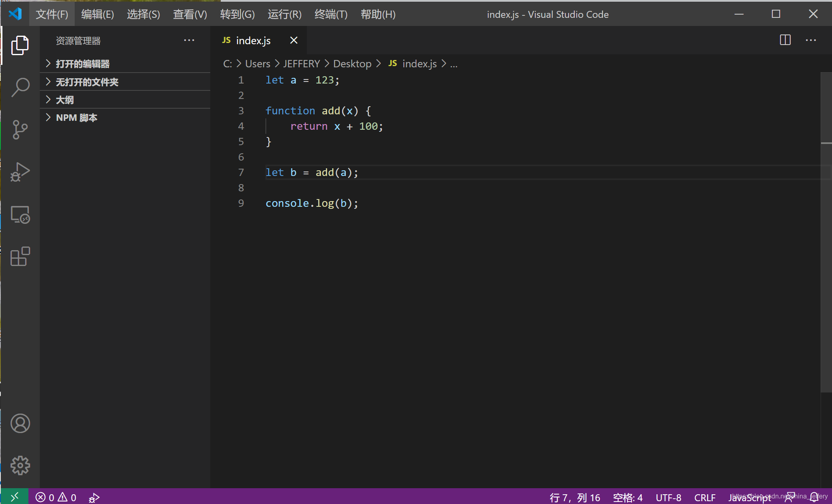832x504 pixels.
Task: Open the Search view icon
Action: (20, 87)
